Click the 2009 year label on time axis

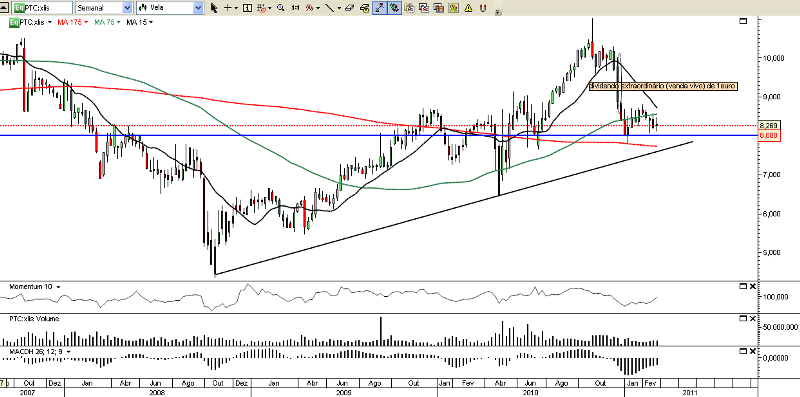click(x=344, y=392)
